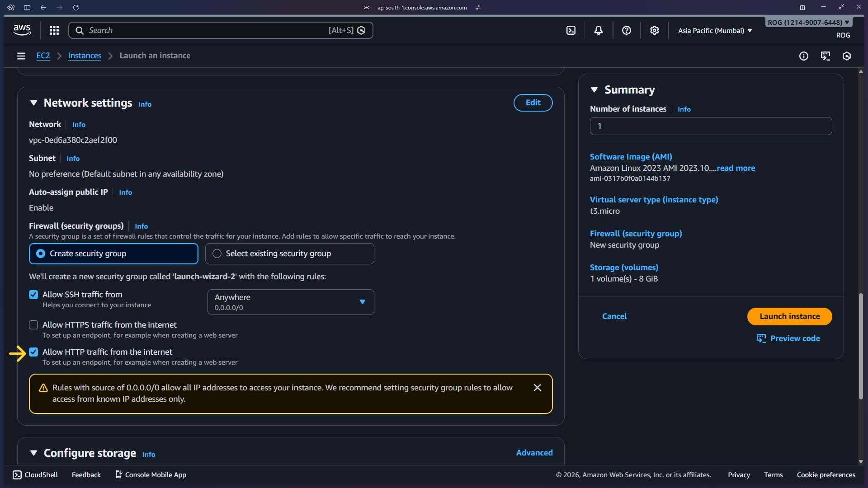Dismiss the 0.0.0.0/0 security warning banner
Image resolution: width=868 pixels, height=488 pixels.
[x=537, y=387]
